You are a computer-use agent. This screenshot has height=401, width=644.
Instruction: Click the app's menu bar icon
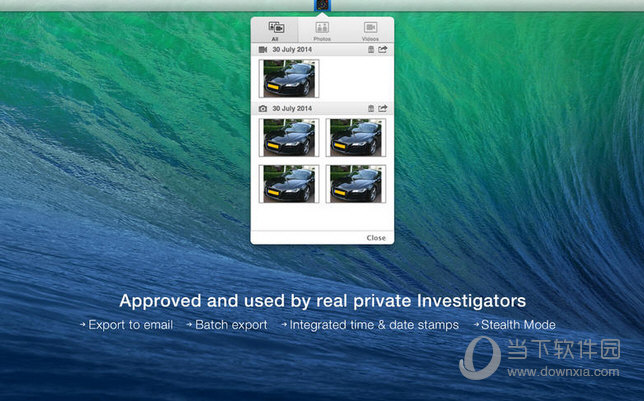pyautogui.click(x=322, y=5)
